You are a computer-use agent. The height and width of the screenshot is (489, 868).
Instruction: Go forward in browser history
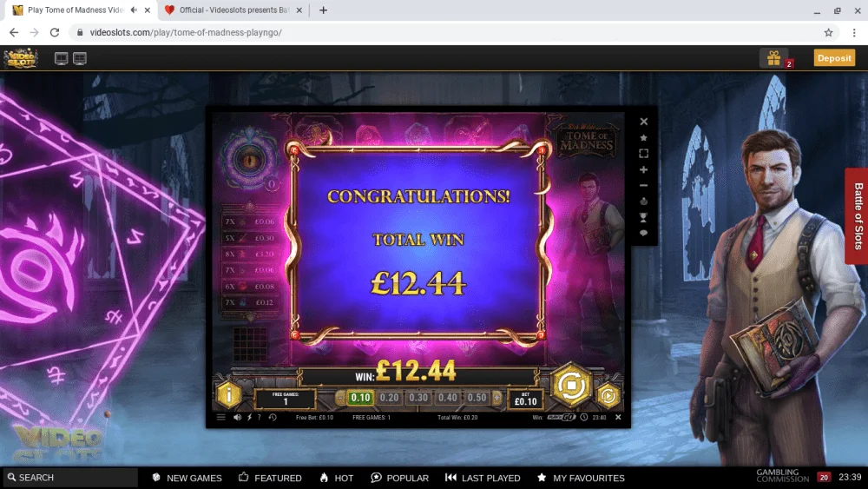coord(35,33)
